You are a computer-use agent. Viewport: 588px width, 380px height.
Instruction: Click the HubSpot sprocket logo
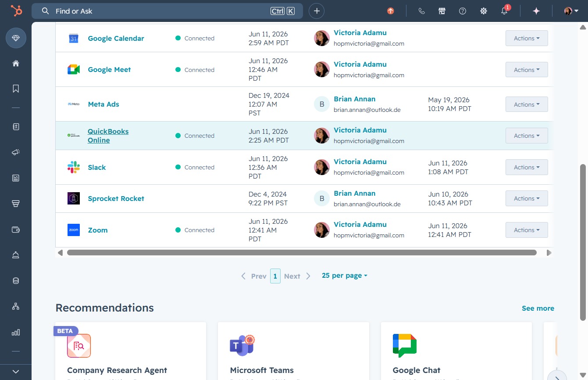pyautogui.click(x=16, y=11)
